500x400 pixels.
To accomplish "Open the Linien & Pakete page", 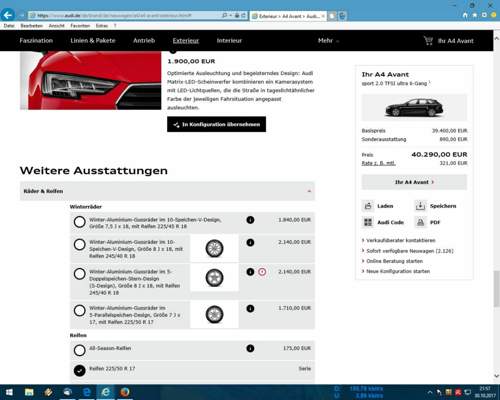I will [x=93, y=41].
